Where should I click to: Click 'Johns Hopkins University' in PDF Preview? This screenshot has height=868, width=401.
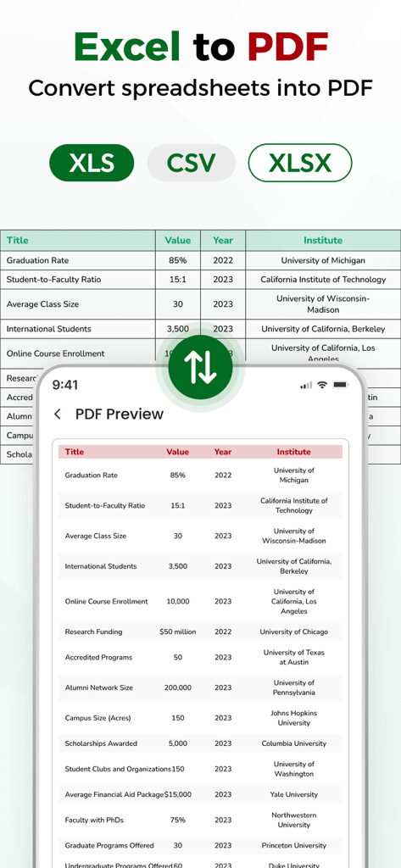point(294,718)
